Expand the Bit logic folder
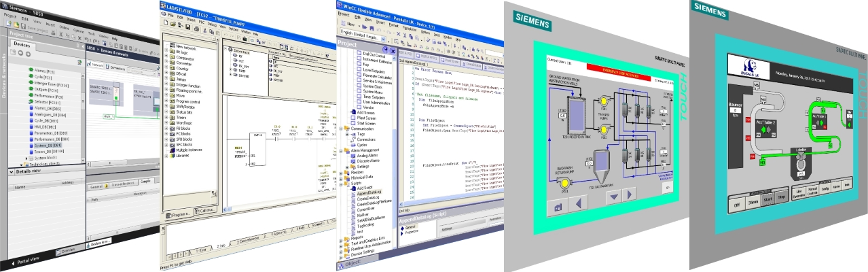This screenshot has height=272, width=868. coord(166,52)
